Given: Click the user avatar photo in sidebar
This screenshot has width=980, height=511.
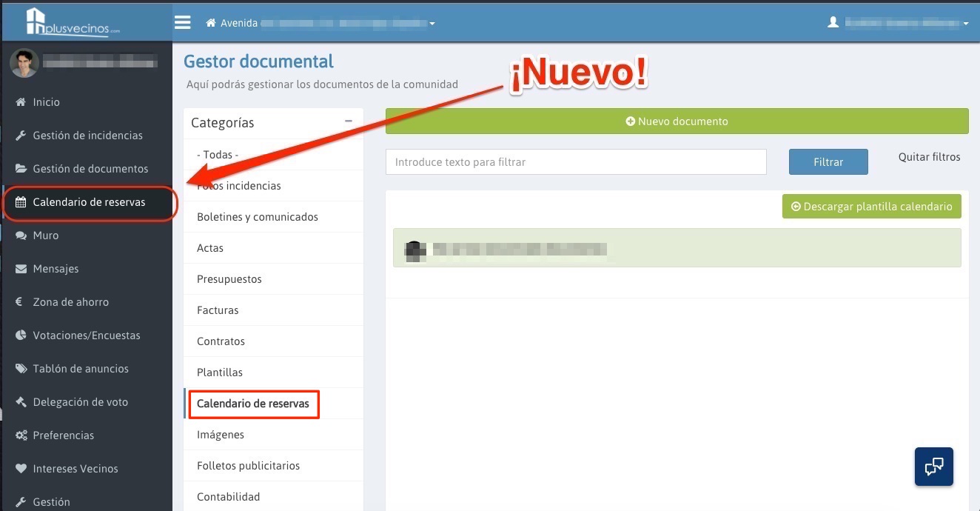Looking at the screenshot, I should (24, 63).
